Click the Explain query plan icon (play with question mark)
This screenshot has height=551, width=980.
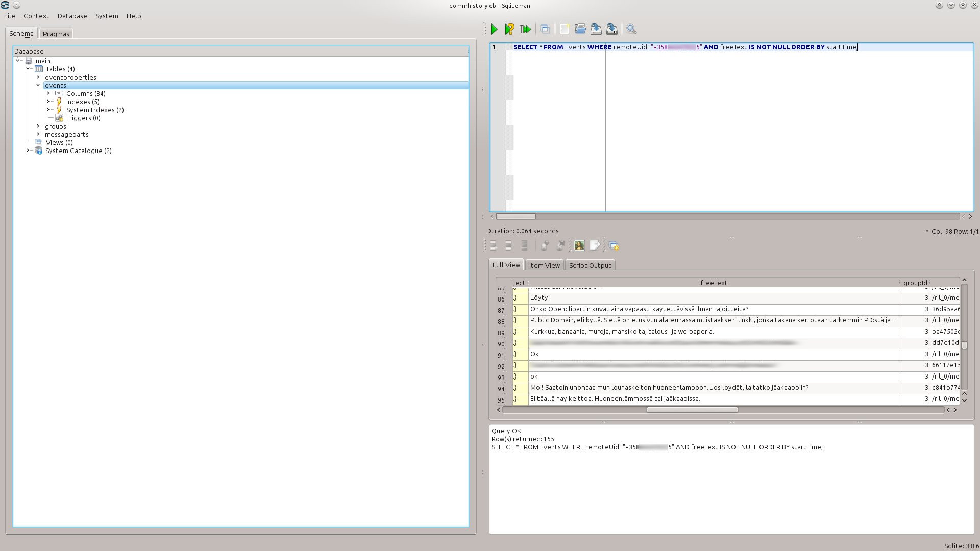click(509, 29)
